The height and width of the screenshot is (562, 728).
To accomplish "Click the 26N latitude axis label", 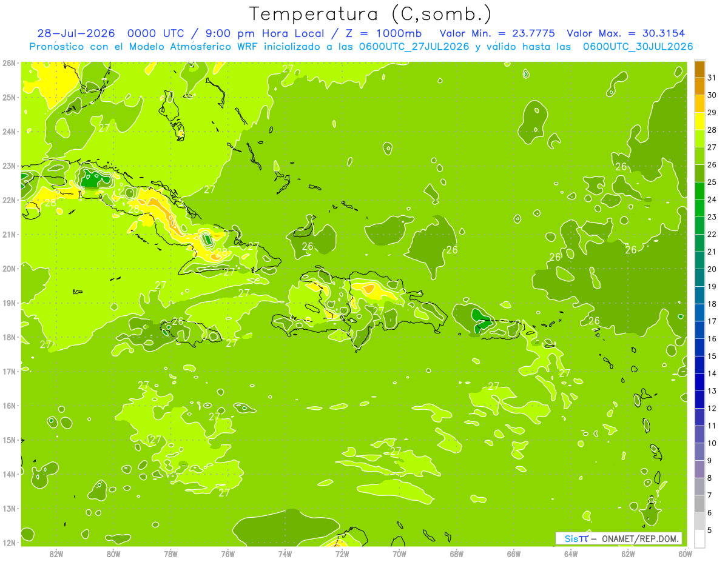I will pyautogui.click(x=8, y=63).
